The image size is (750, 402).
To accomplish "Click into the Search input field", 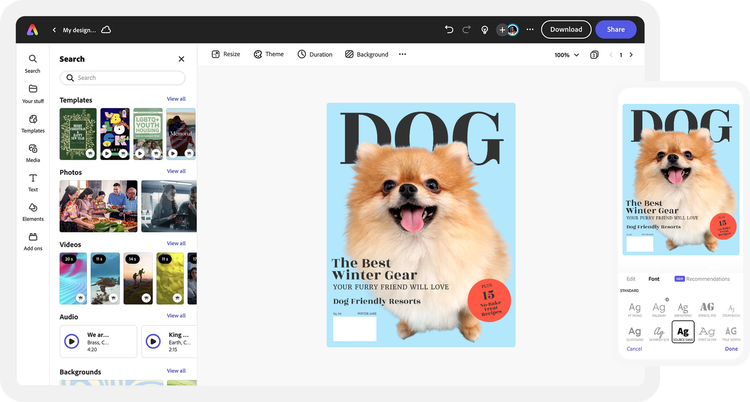I will pos(122,77).
